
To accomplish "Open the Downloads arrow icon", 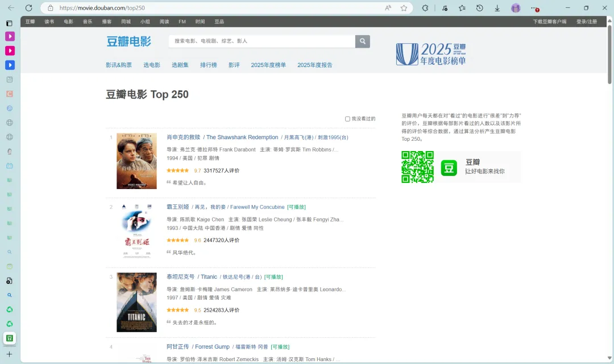I will click(x=497, y=8).
